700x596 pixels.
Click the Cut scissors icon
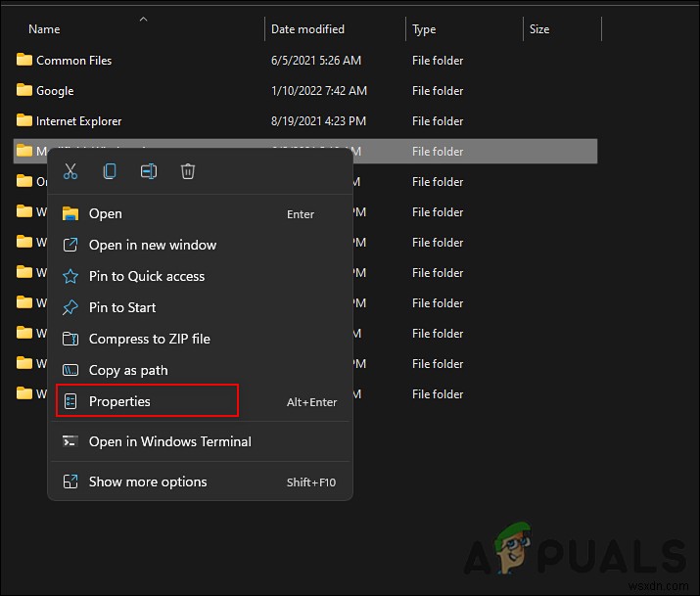[x=70, y=171]
